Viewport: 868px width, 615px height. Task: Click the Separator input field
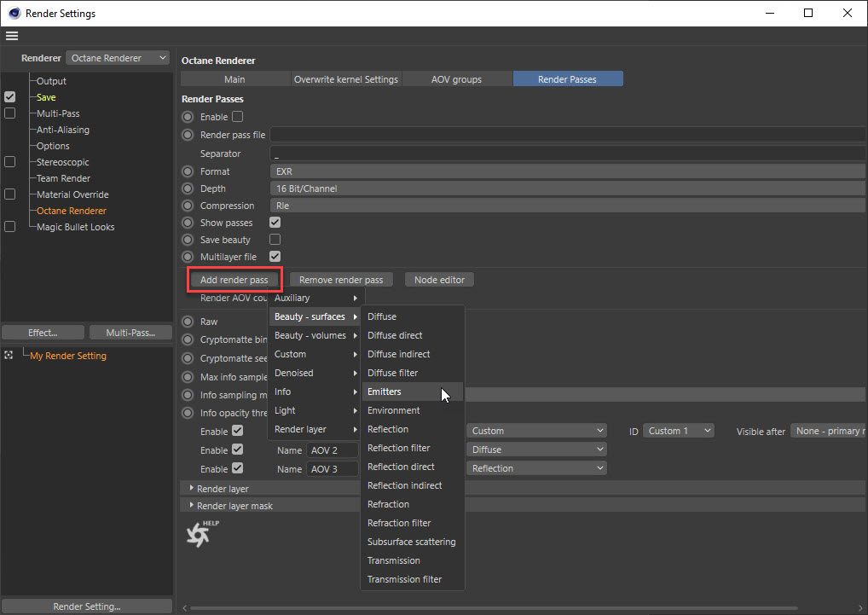click(x=568, y=154)
